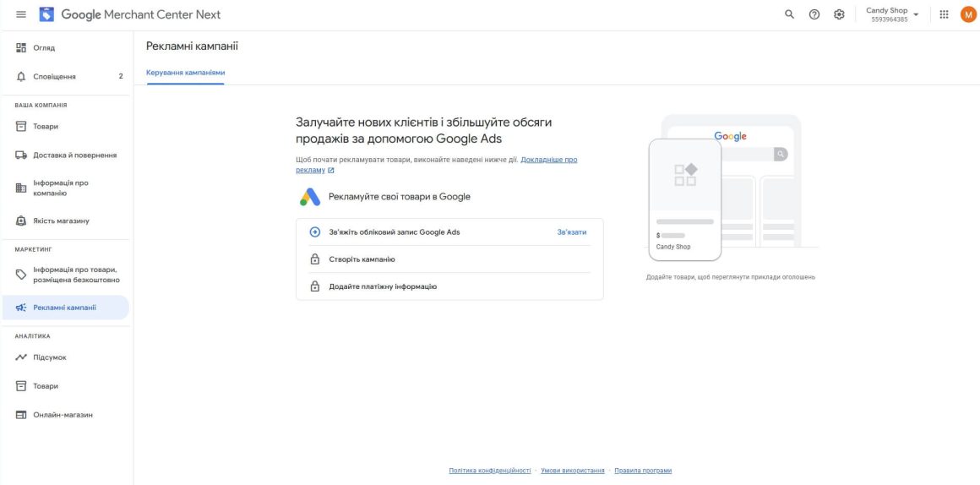This screenshot has height=485, width=980.
Task: Open the Google apps grid icon
Action: [x=944, y=14]
